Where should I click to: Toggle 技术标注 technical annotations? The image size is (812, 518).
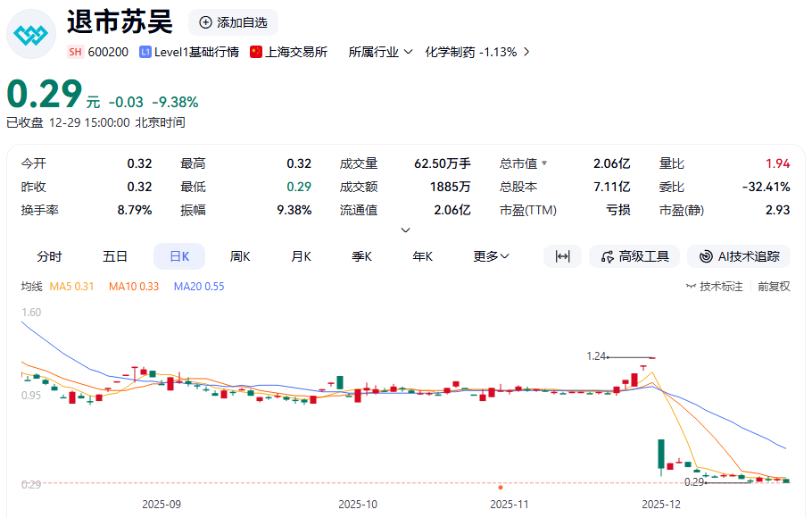(714, 287)
